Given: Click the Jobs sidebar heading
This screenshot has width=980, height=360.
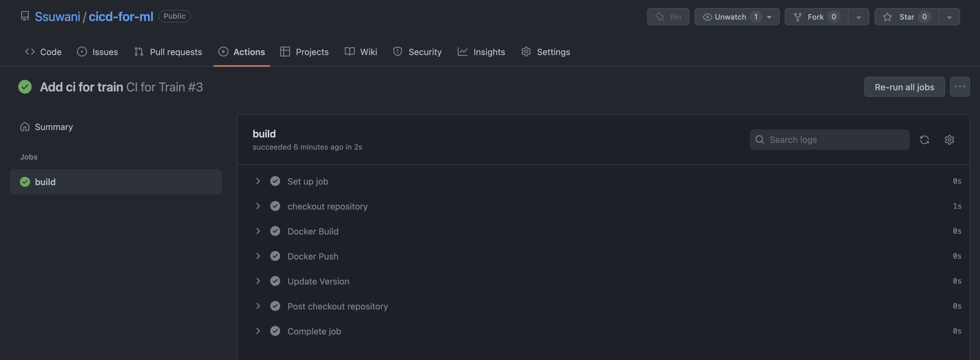Looking at the screenshot, I should click(x=29, y=157).
